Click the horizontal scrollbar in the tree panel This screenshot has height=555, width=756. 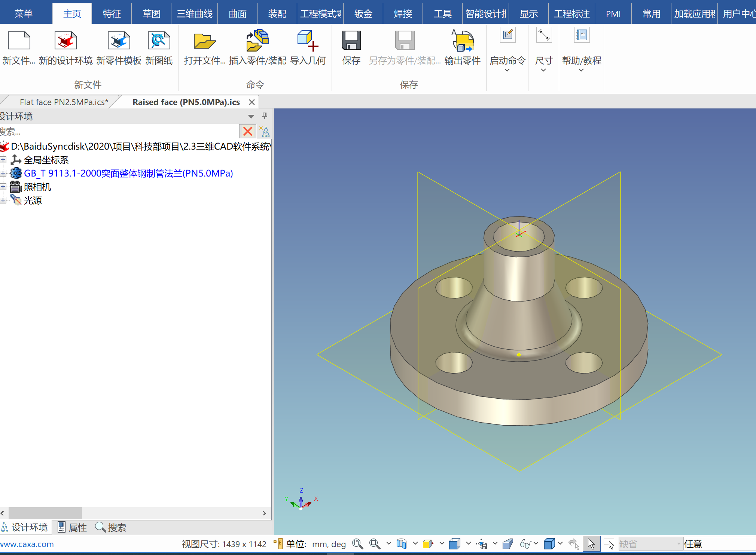coord(45,513)
